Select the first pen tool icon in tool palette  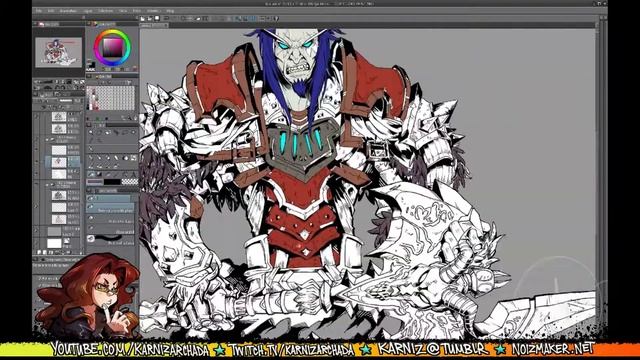point(90,157)
